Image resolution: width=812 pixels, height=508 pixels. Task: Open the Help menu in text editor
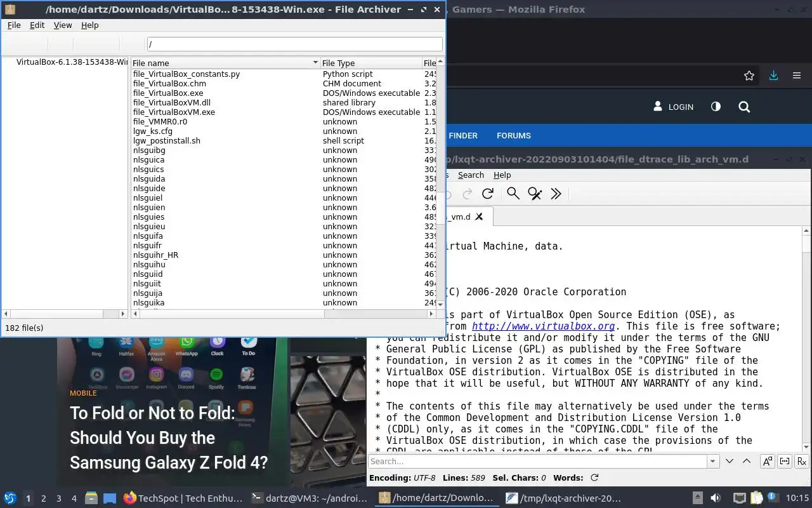coord(502,175)
